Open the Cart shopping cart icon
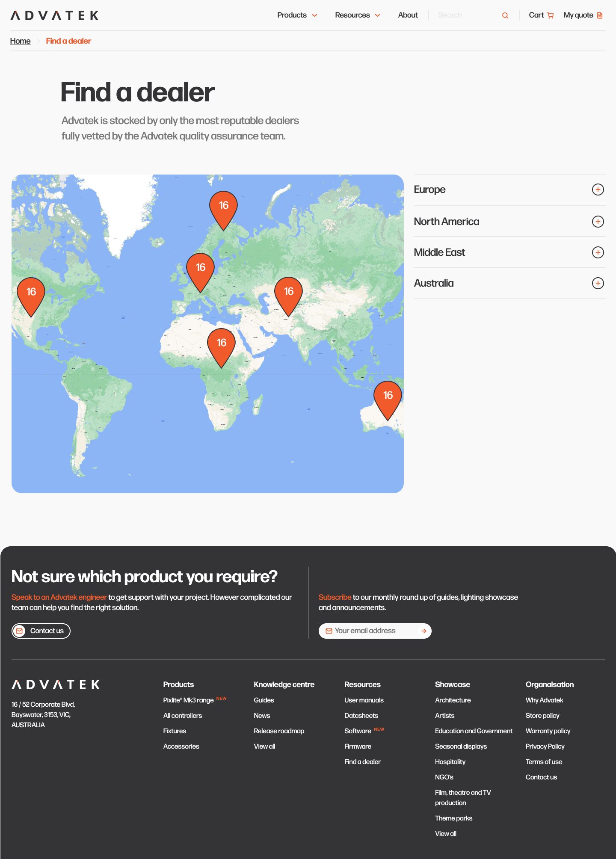The width and height of the screenshot is (616, 859). pos(551,15)
